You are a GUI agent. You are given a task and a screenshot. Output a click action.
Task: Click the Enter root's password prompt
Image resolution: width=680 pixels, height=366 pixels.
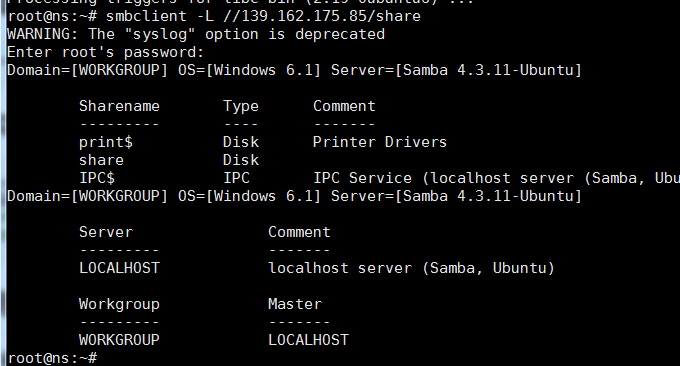(x=105, y=52)
